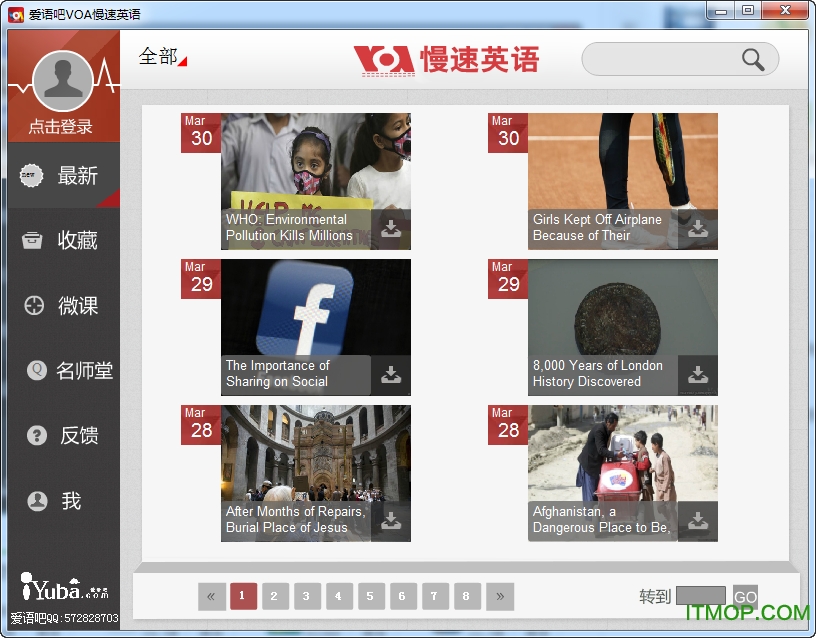Click title 'Girls Kept Off Airplane Because of Their'

(x=597, y=227)
